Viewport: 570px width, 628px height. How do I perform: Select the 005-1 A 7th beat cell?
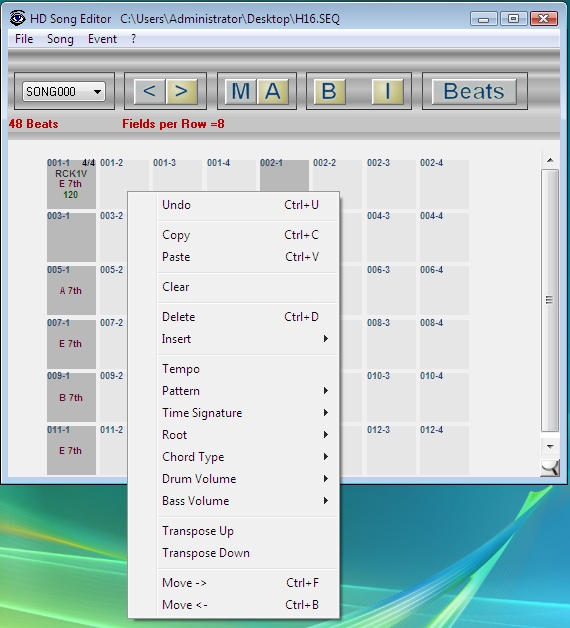pyautogui.click(x=71, y=290)
